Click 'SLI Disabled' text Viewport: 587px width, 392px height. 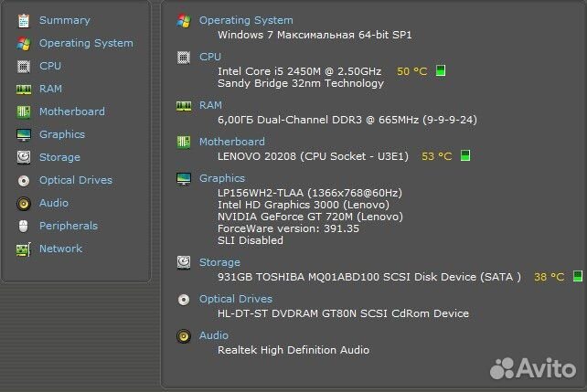click(251, 240)
